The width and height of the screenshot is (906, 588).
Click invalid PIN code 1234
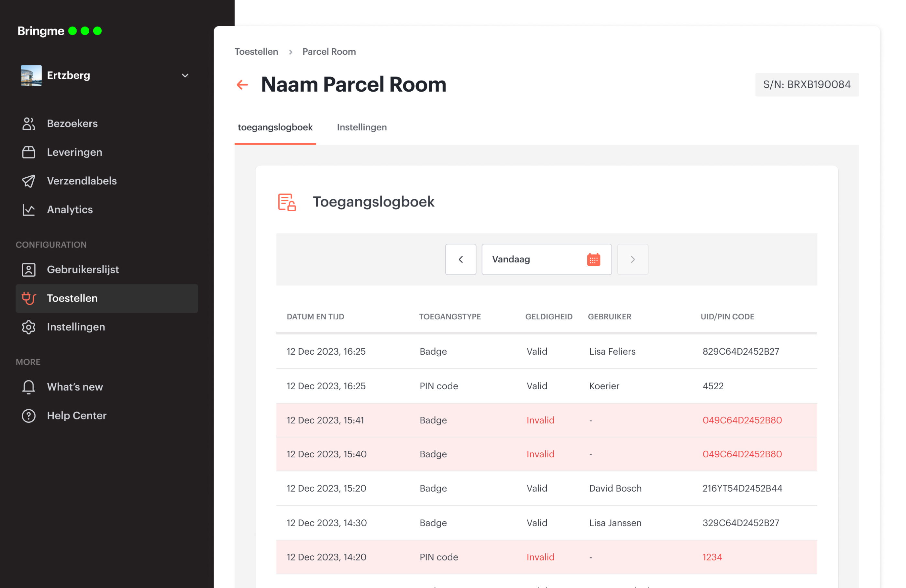712,557
